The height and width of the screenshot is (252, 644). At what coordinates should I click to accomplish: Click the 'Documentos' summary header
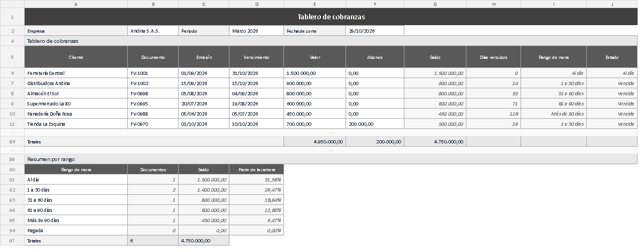tap(153, 170)
